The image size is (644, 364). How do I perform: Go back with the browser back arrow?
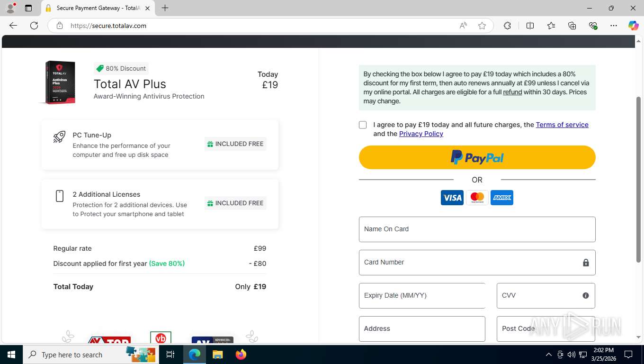coord(13,26)
